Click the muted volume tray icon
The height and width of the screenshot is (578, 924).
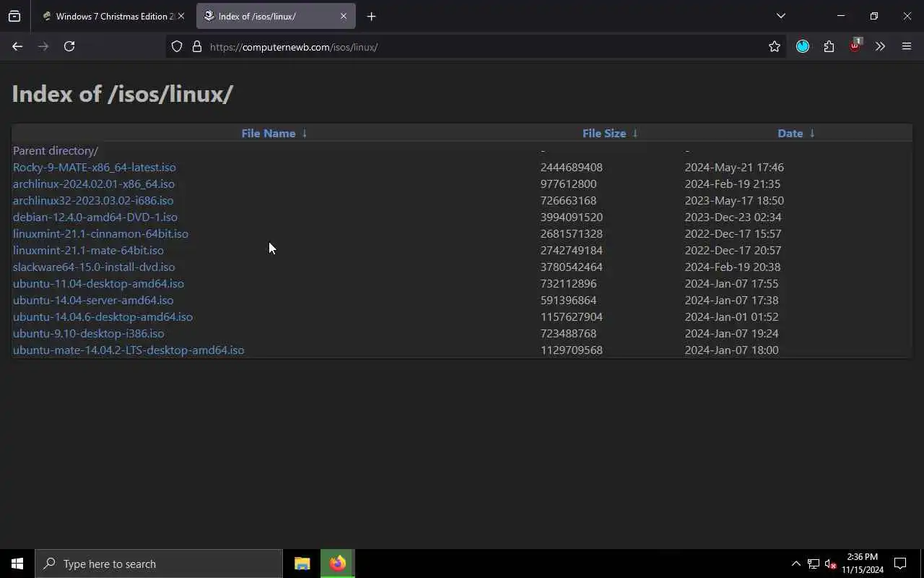point(830,564)
